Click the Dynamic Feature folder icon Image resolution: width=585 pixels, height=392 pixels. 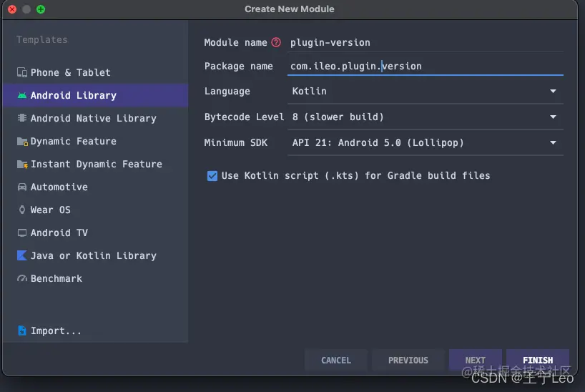[22, 141]
